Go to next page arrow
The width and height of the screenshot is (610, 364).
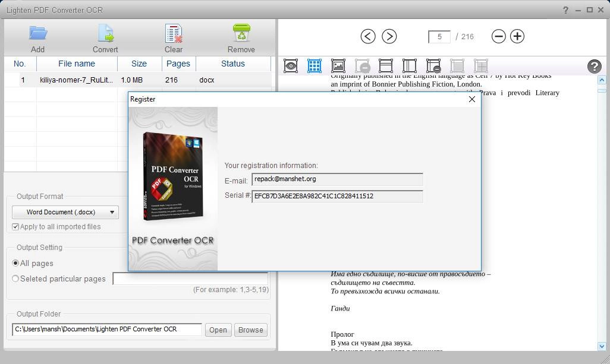coord(389,36)
